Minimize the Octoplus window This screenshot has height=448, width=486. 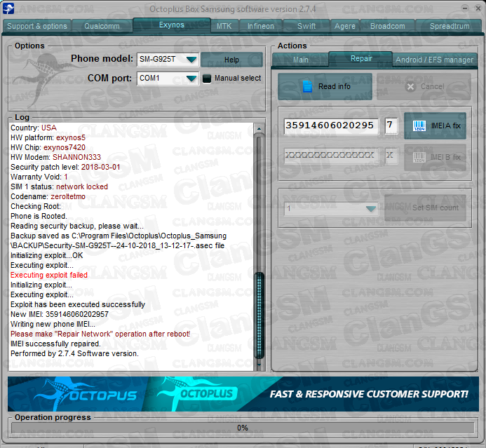tap(465, 8)
